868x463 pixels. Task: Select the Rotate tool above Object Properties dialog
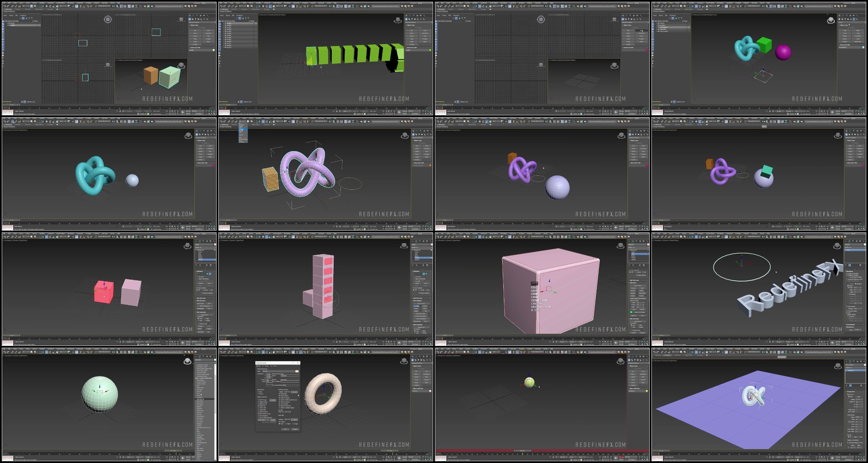267,352
